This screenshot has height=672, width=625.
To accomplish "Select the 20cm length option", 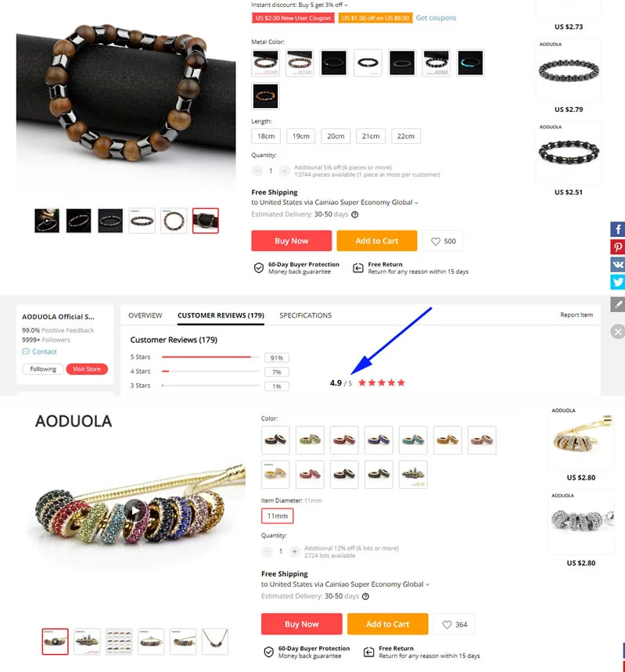I will tap(336, 136).
